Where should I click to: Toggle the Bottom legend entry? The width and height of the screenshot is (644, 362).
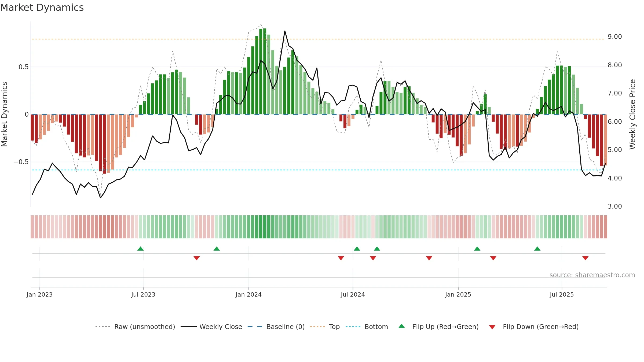click(x=367, y=327)
